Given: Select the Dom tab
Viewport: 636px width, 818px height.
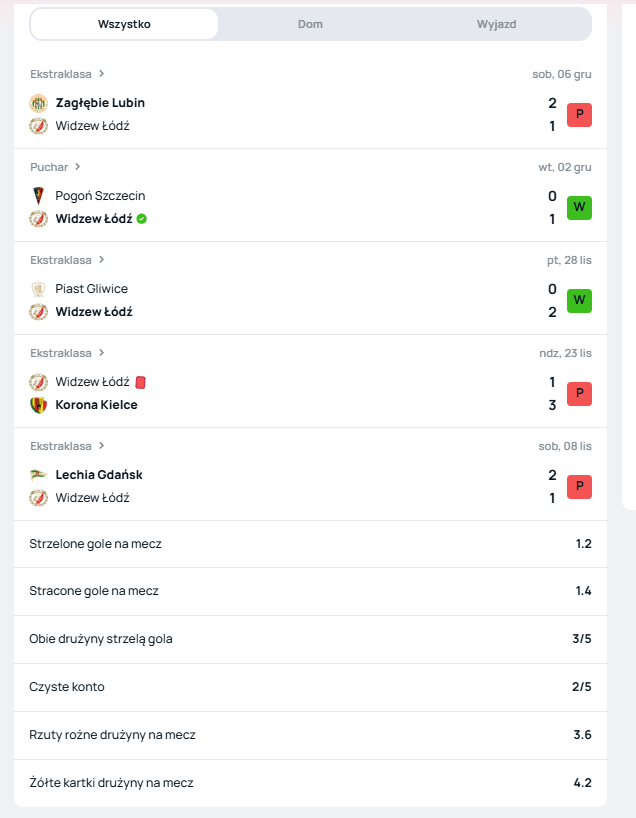Looking at the screenshot, I should (310, 24).
